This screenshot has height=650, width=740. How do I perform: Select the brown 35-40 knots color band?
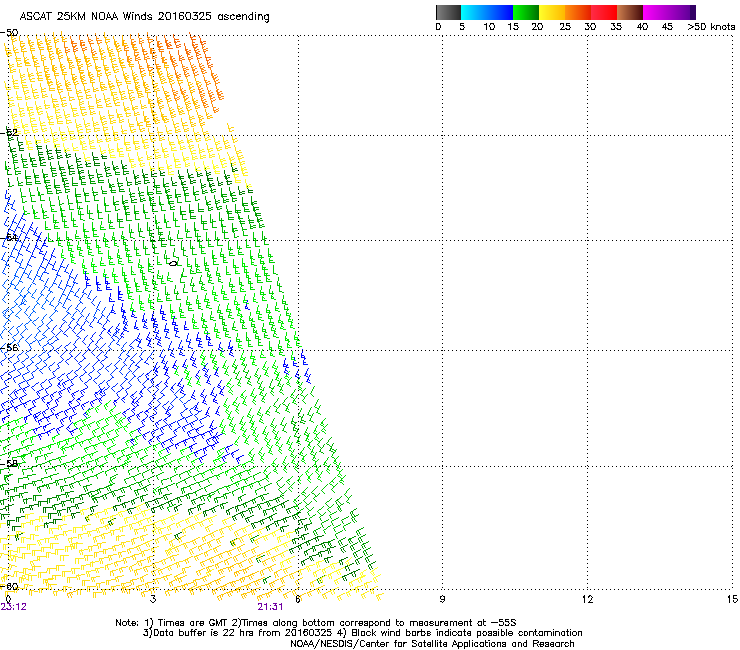(630, 12)
